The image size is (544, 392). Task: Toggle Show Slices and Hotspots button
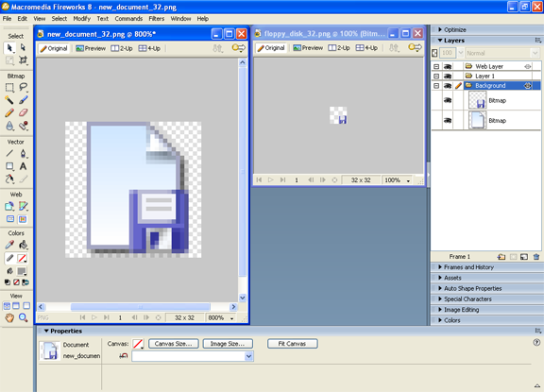pos(23,219)
